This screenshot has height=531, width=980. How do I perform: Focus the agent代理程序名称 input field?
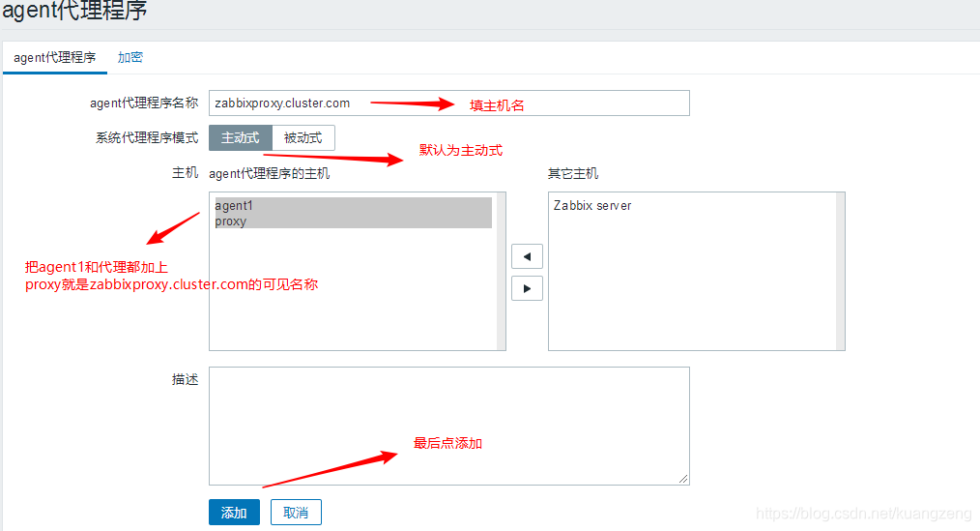coord(448,103)
